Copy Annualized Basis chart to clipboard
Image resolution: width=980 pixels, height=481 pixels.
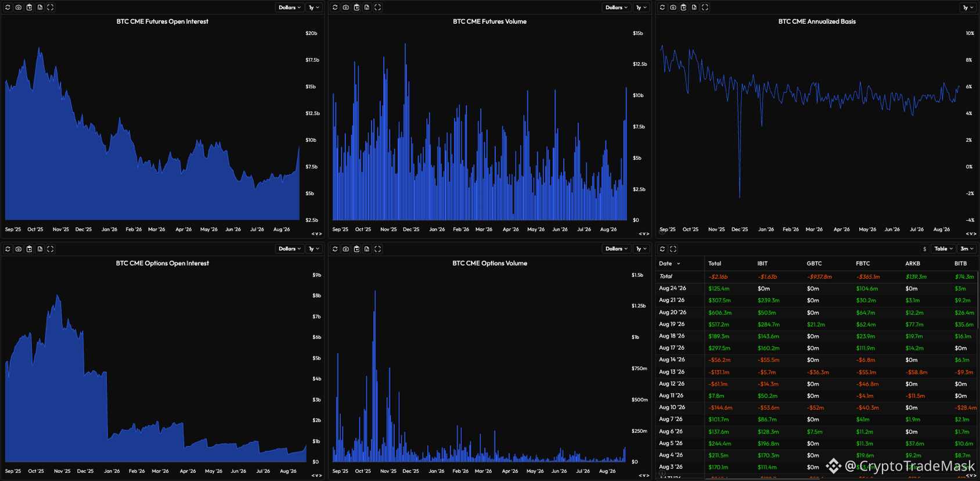click(x=683, y=8)
